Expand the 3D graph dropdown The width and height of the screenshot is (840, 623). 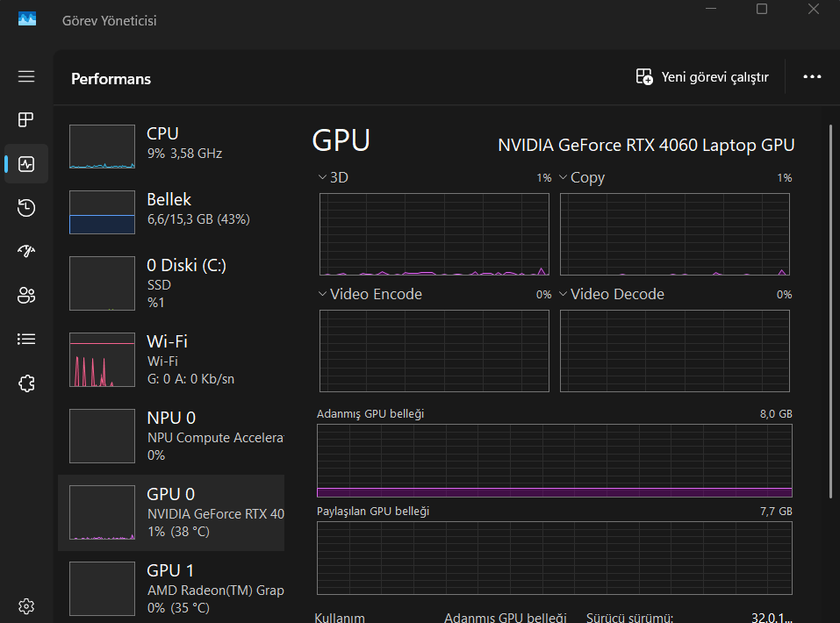pyautogui.click(x=323, y=178)
